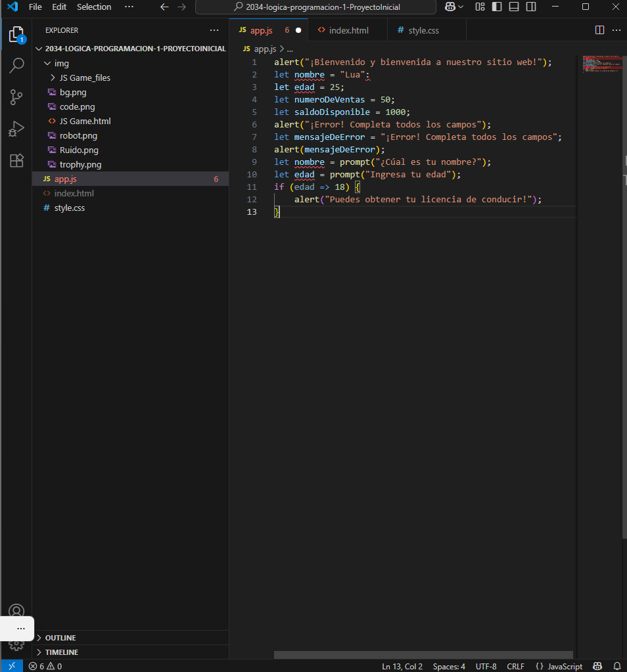Switch to the index.html tab

(x=348, y=30)
